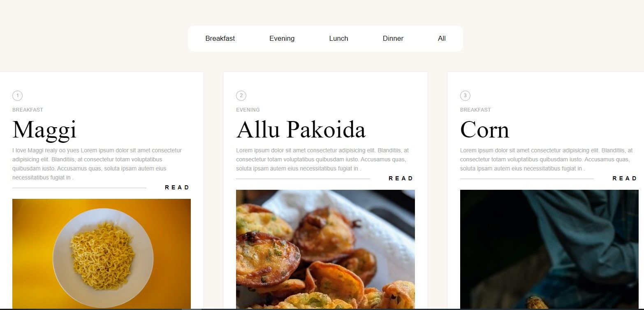The image size is (644, 310).
Task: Click the Allu Pakoida heading
Action: [x=301, y=129]
